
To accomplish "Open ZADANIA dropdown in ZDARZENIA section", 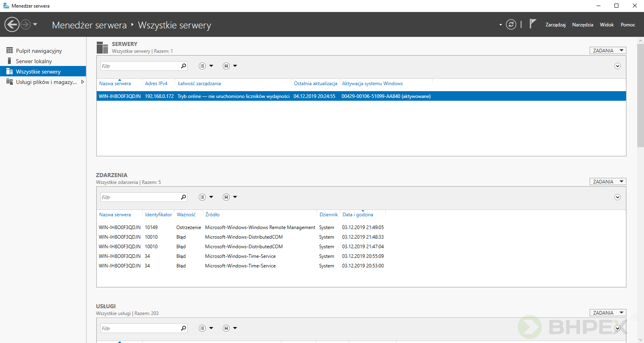I will [x=608, y=181].
